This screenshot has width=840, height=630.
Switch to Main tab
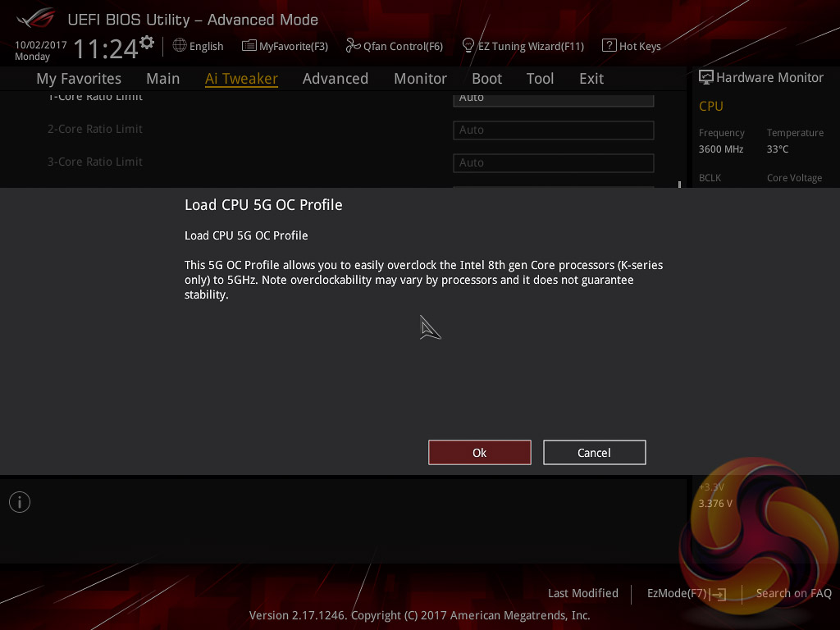point(163,79)
